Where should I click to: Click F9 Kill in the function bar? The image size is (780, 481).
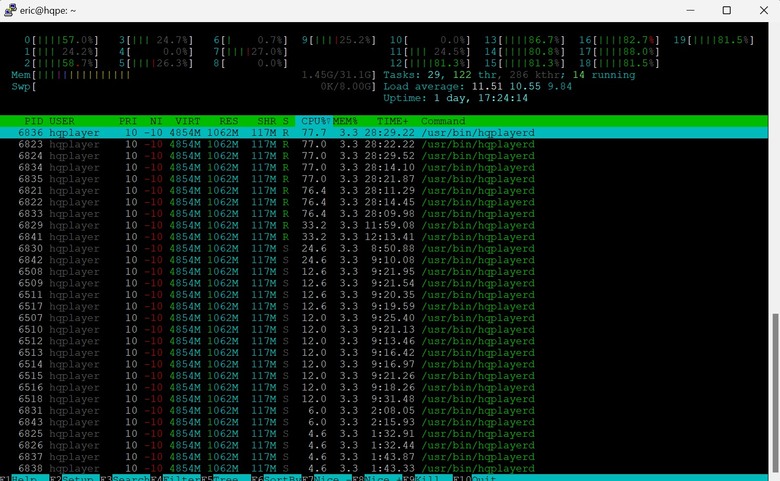coord(427,478)
